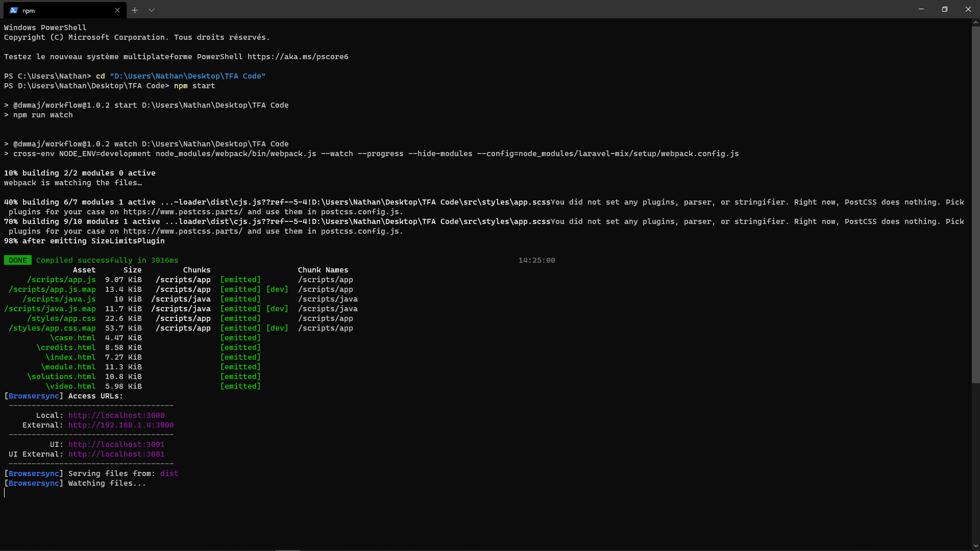Select the npm tab
980x551 pixels.
[x=65, y=10]
